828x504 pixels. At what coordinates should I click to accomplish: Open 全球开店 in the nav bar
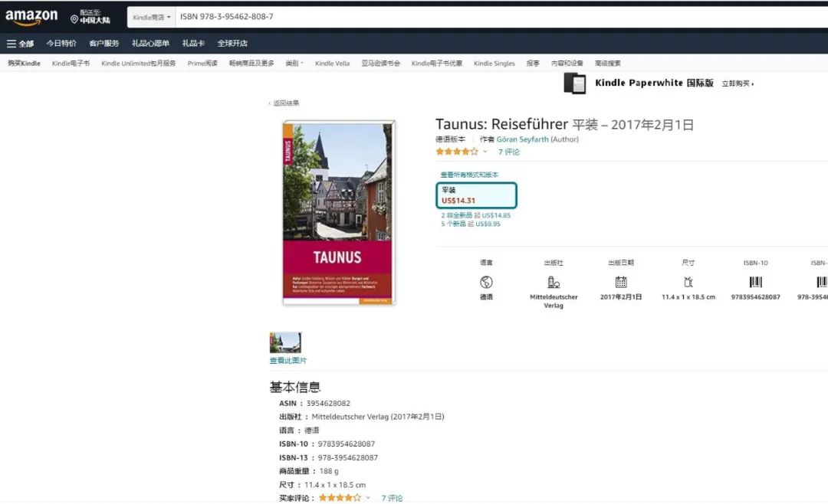click(x=232, y=43)
